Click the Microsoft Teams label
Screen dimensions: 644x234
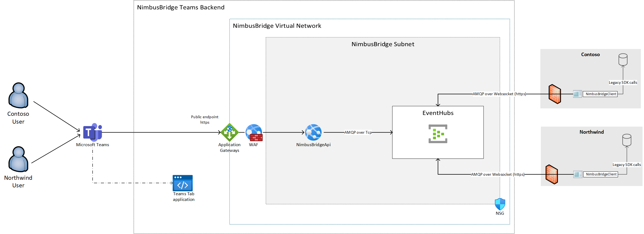click(x=93, y=145)
